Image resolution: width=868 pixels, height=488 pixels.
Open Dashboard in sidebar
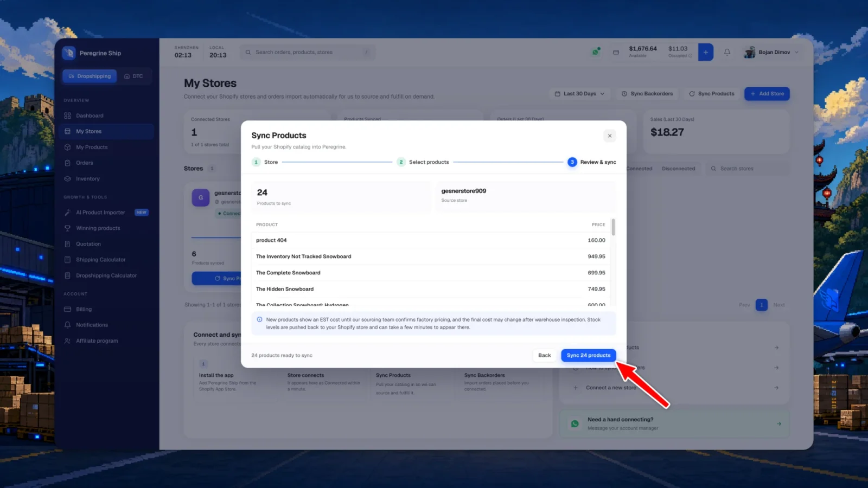(107, 115)
